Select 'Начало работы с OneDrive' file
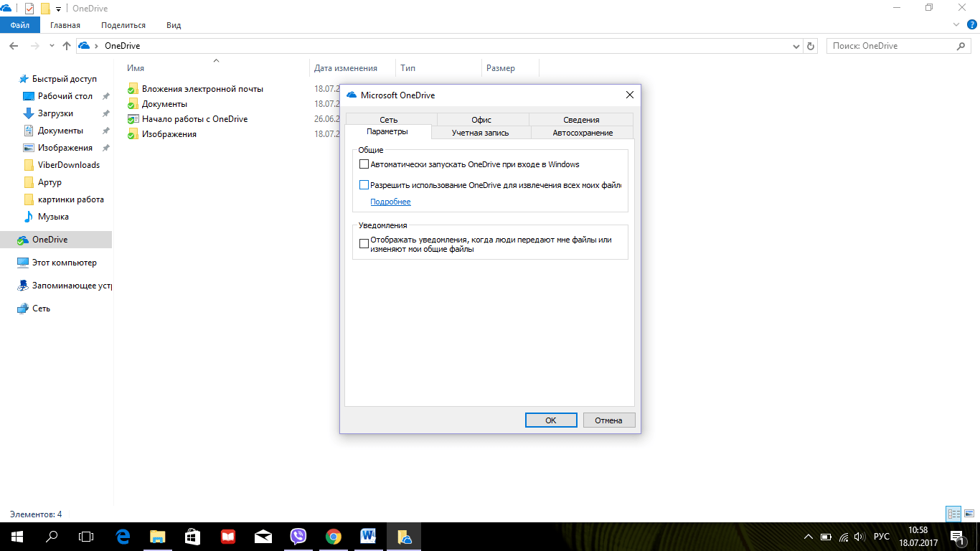The width and height of the screenshot is (980, 551). click(x=194, y=119)
